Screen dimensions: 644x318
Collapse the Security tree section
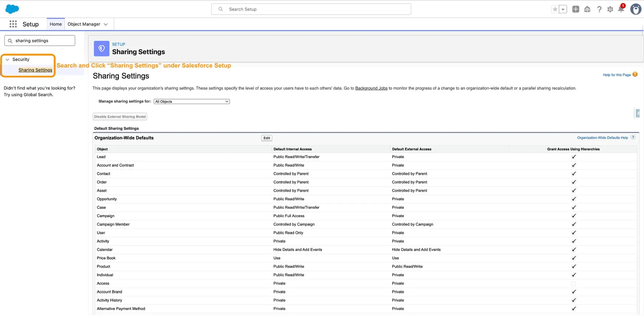(x=8, y=60)
